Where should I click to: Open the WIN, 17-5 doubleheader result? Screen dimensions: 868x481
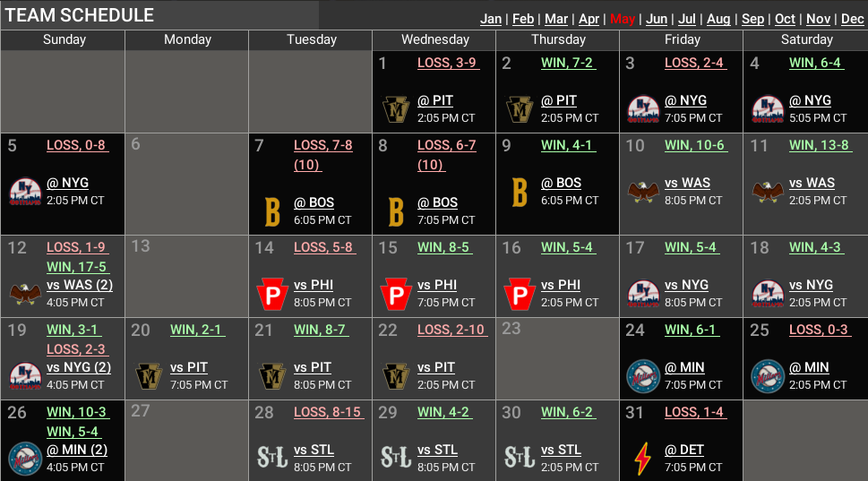[76, 266]
